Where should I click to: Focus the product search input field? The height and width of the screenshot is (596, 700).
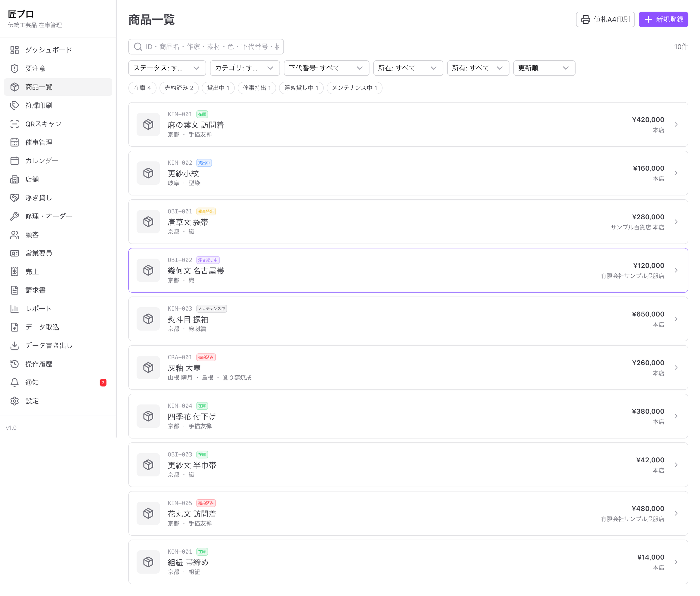pyautogui.click(x=206, y=47)
